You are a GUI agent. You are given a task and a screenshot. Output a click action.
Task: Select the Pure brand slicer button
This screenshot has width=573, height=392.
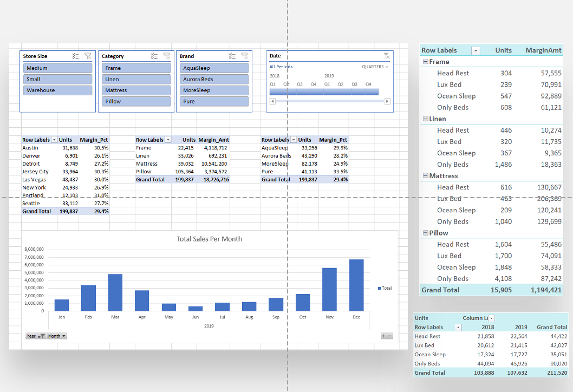[x=214, y=101]
